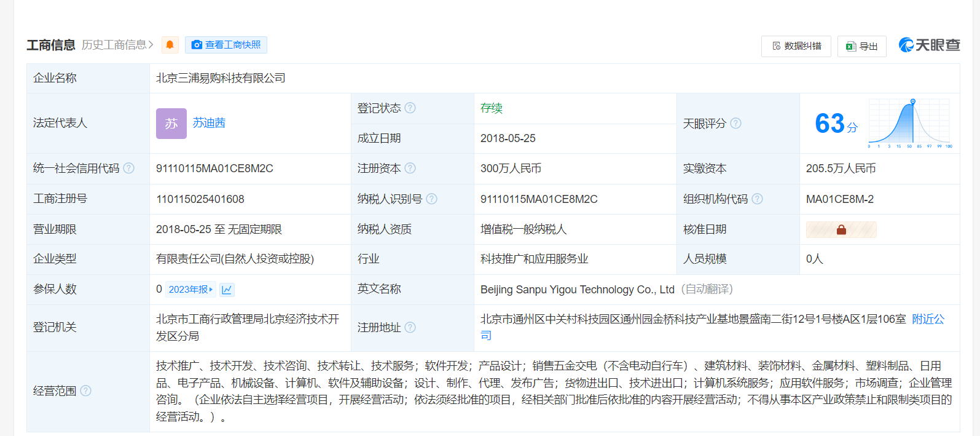Click registered address text 北京市通州区中关村科技园区

[693, 319]
